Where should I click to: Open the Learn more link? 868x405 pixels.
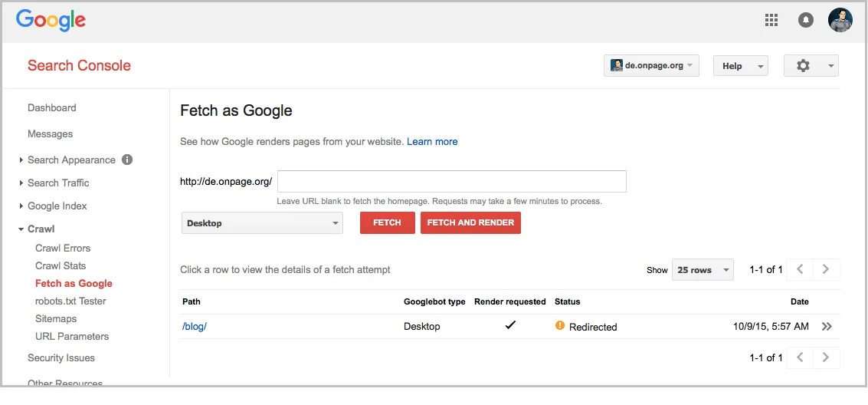[432, 141]
